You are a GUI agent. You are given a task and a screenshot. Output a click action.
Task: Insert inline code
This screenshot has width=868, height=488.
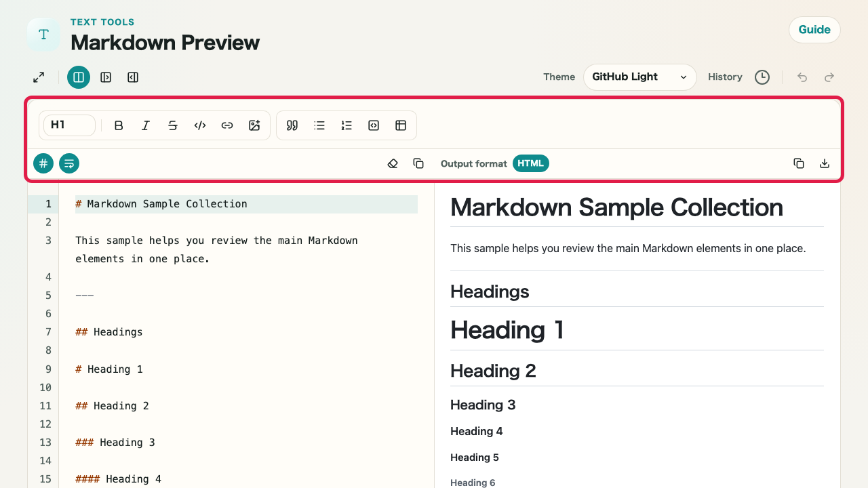[x=200, y=125]
